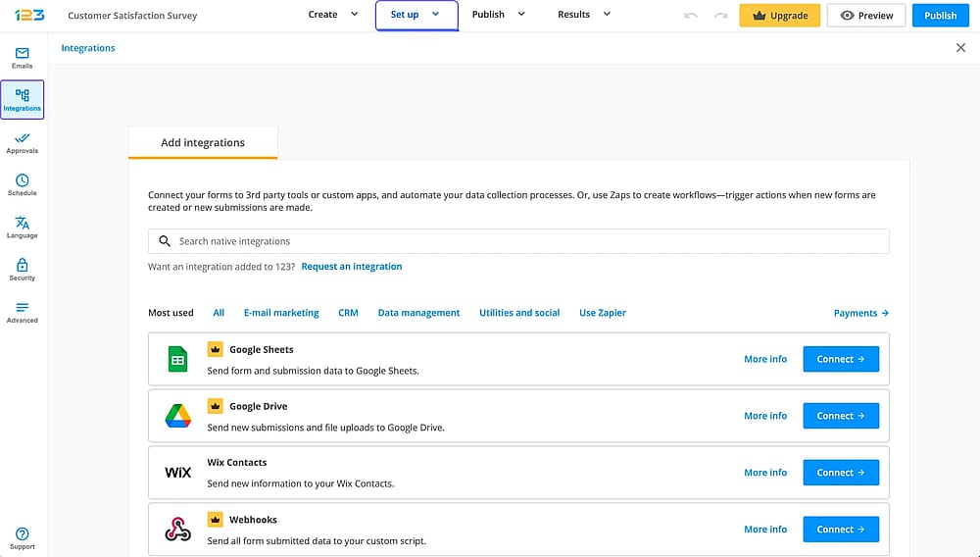Focus the Search native integrations field

pyautogui.click(x=518, y=241)
